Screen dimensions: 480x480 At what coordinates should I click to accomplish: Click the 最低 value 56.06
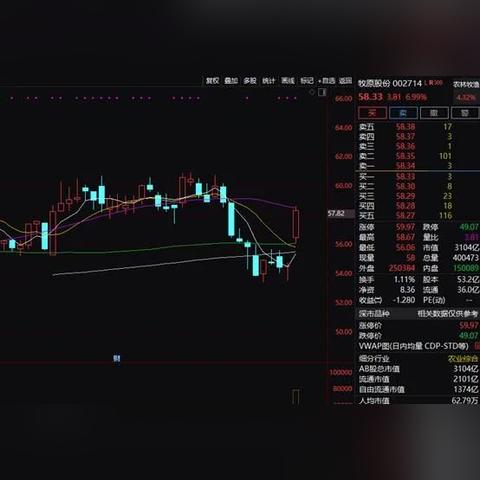[x=405, y=248]
